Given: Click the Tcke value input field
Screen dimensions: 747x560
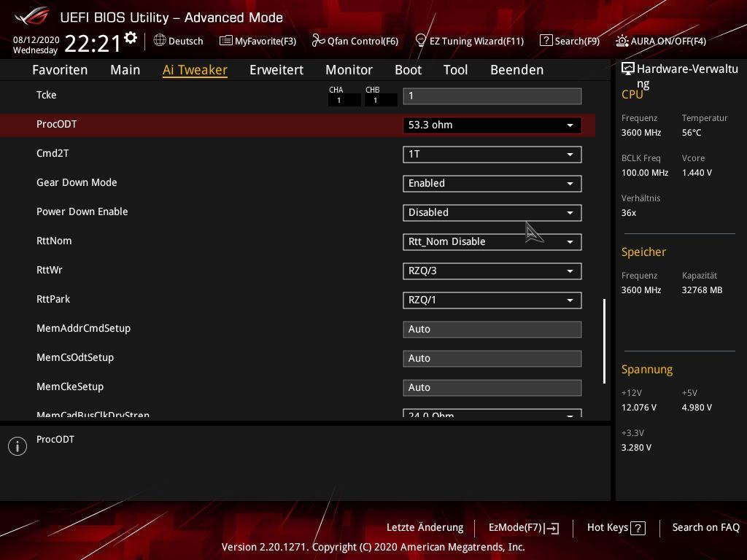Looking at the screenshot, I should (x=492, y=96).
